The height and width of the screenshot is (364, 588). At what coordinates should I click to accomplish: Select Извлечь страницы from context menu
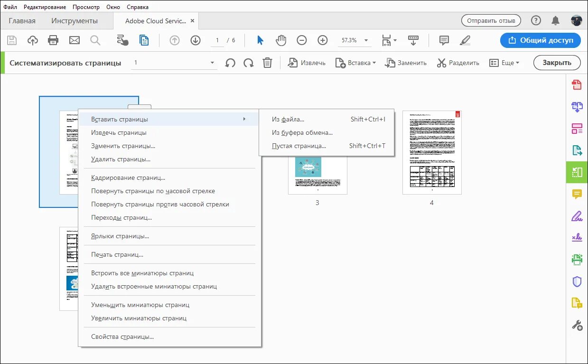click(x=169, y=132)
